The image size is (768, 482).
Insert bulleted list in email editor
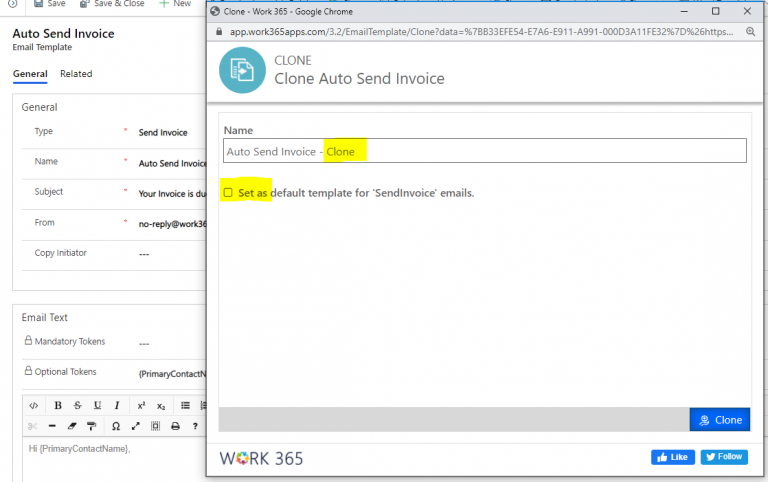pos(185,406)
